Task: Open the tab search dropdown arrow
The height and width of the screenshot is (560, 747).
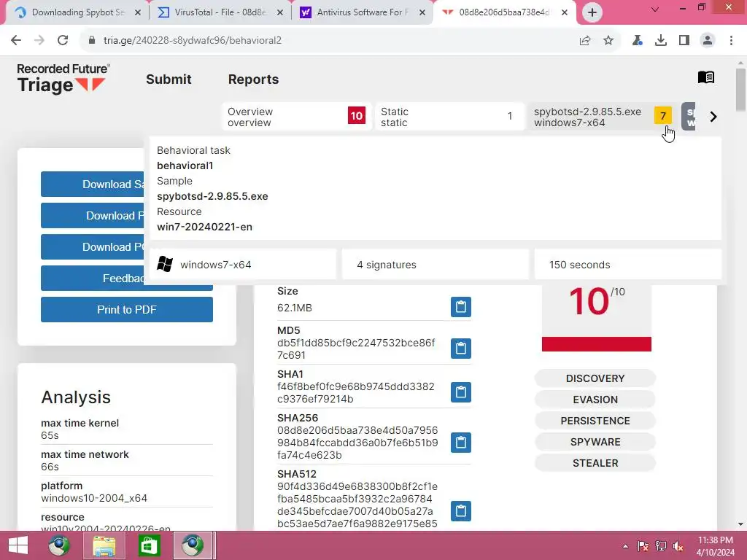Action: [x=655, y=9]
